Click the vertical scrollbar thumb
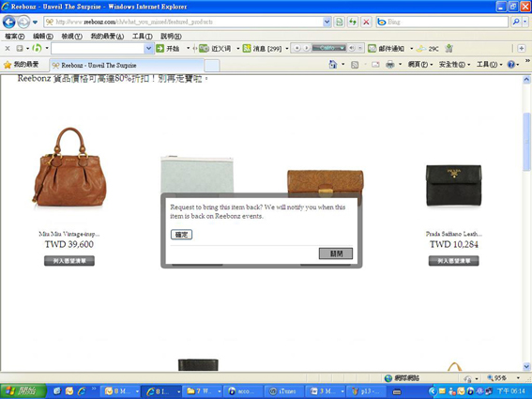 point(526,142)
